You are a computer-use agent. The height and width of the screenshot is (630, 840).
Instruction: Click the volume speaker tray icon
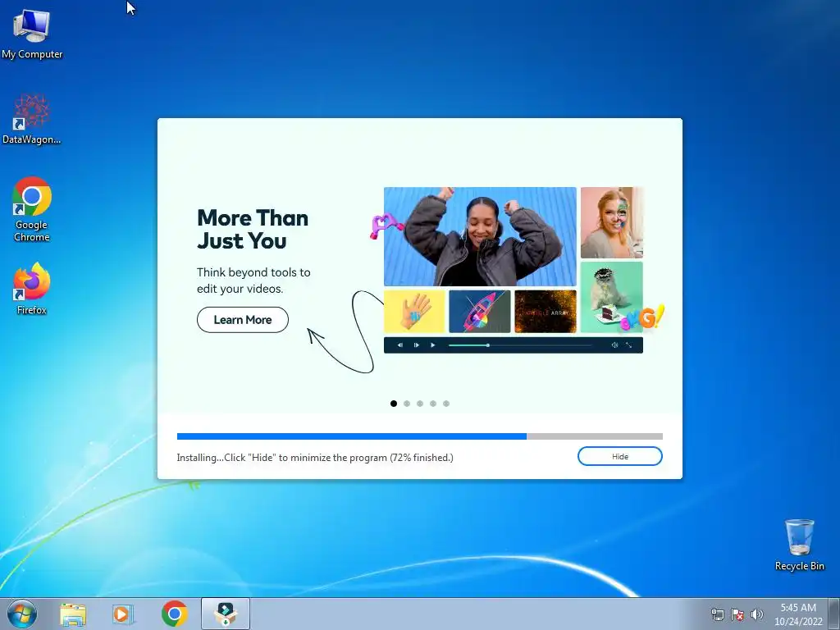756,614
